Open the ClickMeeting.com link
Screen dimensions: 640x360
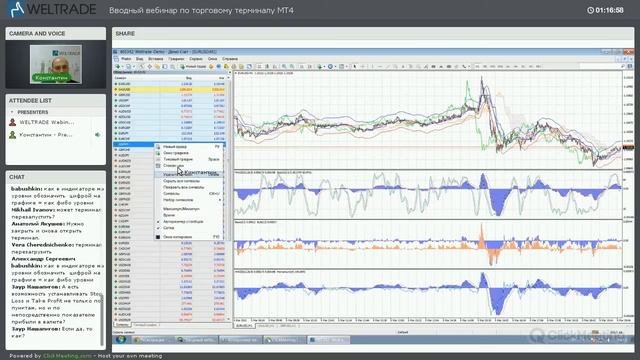pos(67,356)
